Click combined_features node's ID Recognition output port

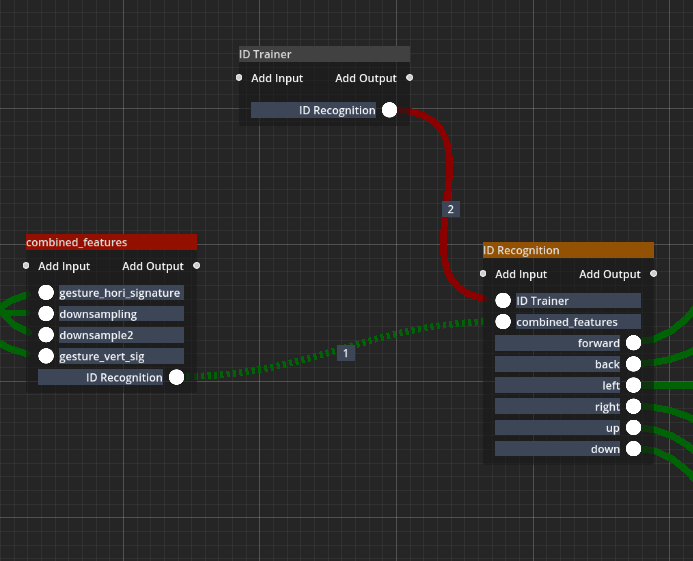click(176, 377)
